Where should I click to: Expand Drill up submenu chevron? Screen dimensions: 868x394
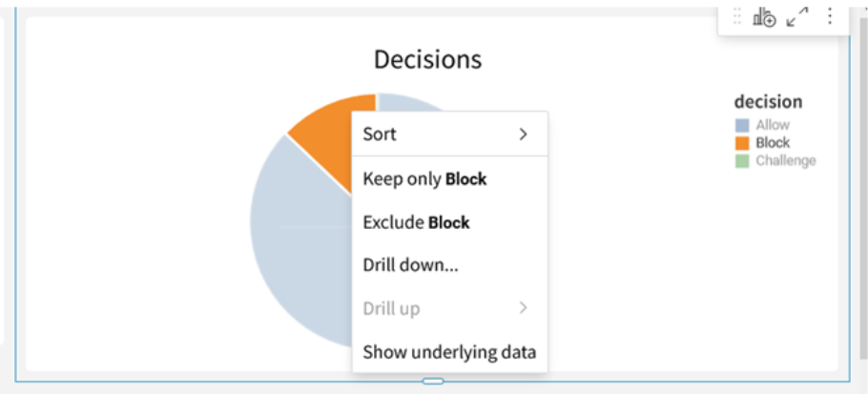coord(523,308)
